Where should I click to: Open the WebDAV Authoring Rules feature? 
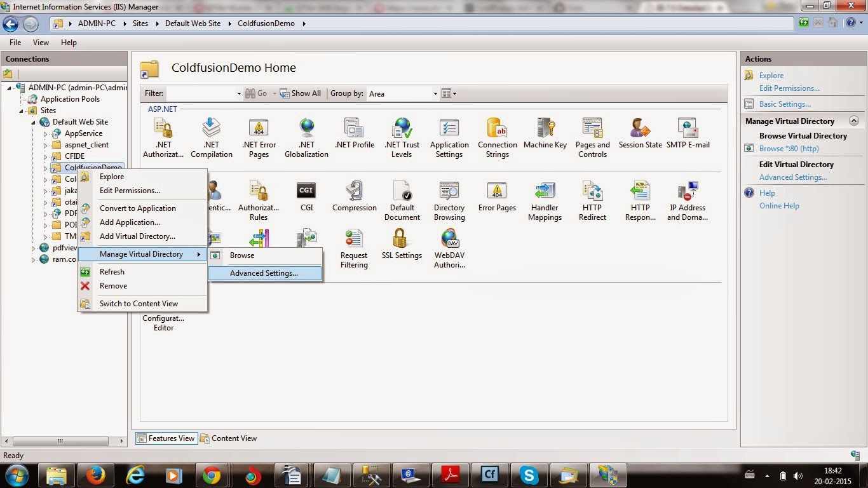click(449, 248)
